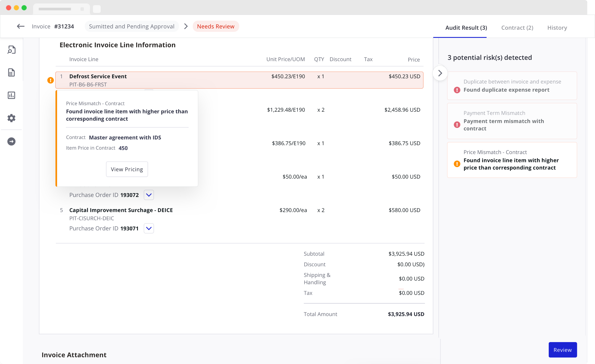Screen dimensions: 595x364
Task: Click red alert icon on duplicate expense card
Action: click(x=457, y=90)
